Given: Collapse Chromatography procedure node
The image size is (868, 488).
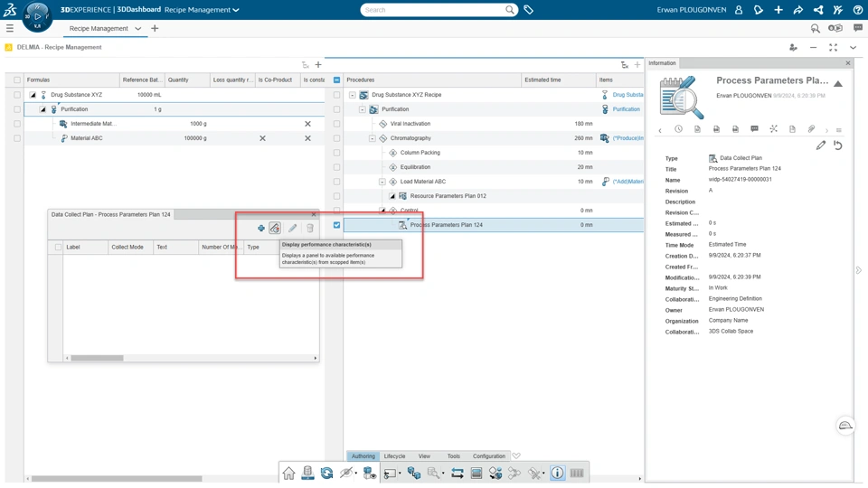Looking at the screenshot, I should 372,138.
